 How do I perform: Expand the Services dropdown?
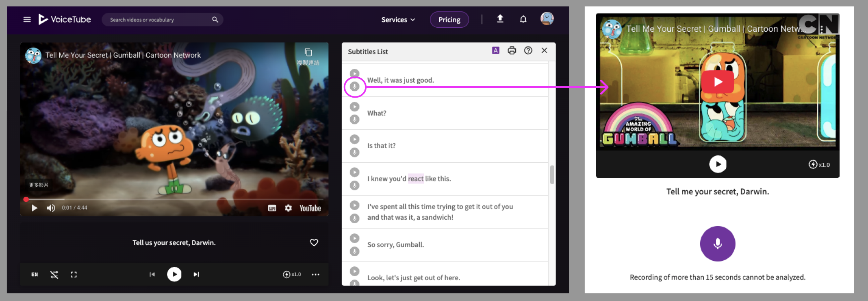pyautogui.click(x=398, y=20)
